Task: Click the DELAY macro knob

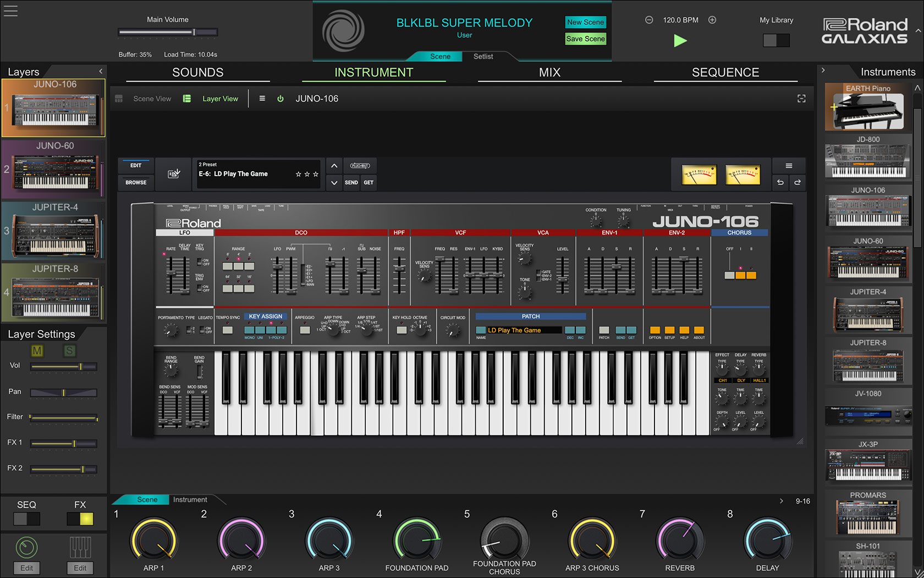Action: pyautogui.click(x=767, y=541)
